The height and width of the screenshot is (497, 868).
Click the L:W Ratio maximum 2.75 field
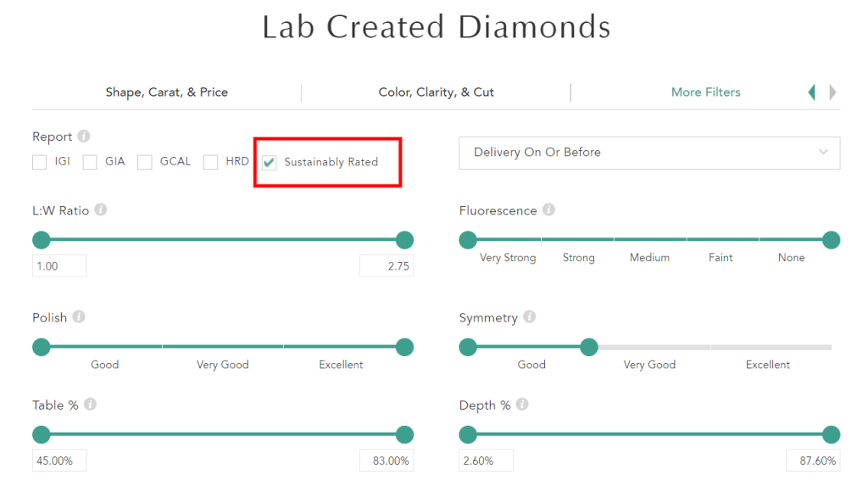tap(387, 266)
